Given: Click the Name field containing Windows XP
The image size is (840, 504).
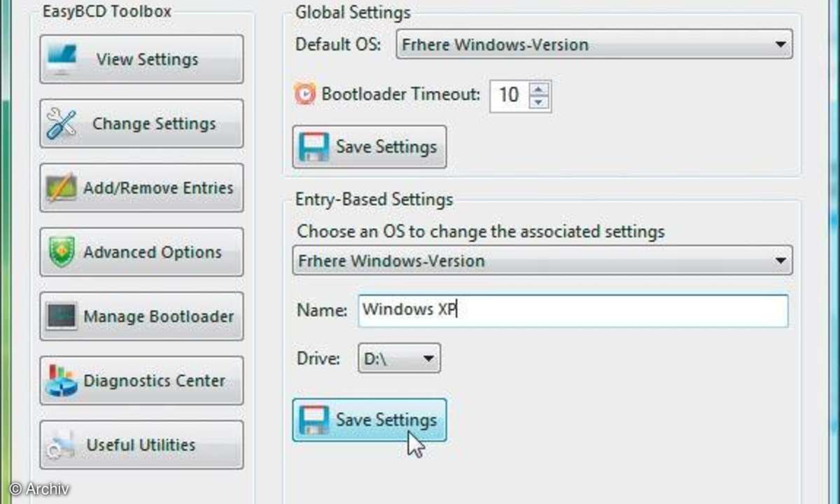Looking at the screenshot, I should pos(573,310).
